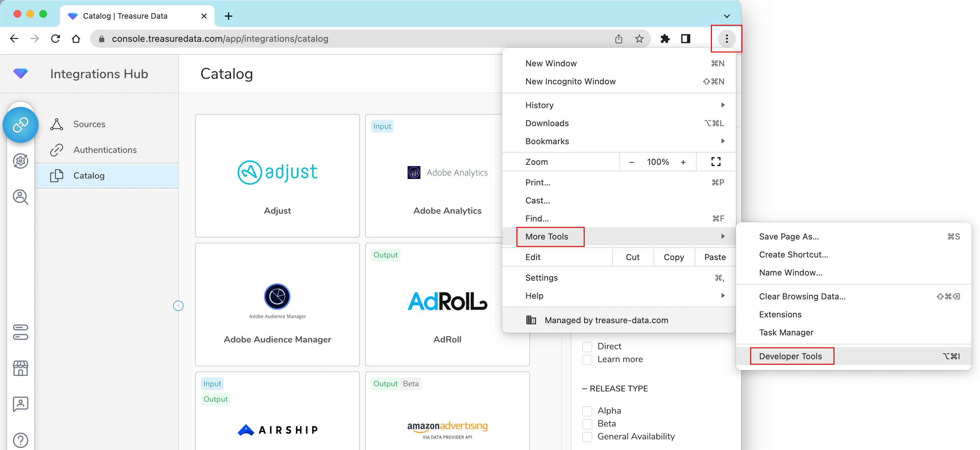Open the Chrome side panel icon
The width and height of the screenshot is (980, 450).
click(x=685, y=39)
